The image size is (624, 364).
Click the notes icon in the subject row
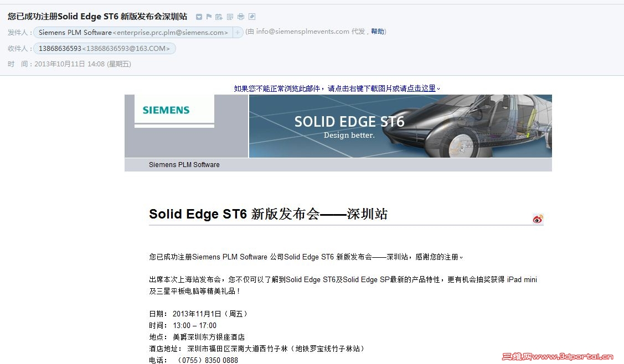pos(230,17)
